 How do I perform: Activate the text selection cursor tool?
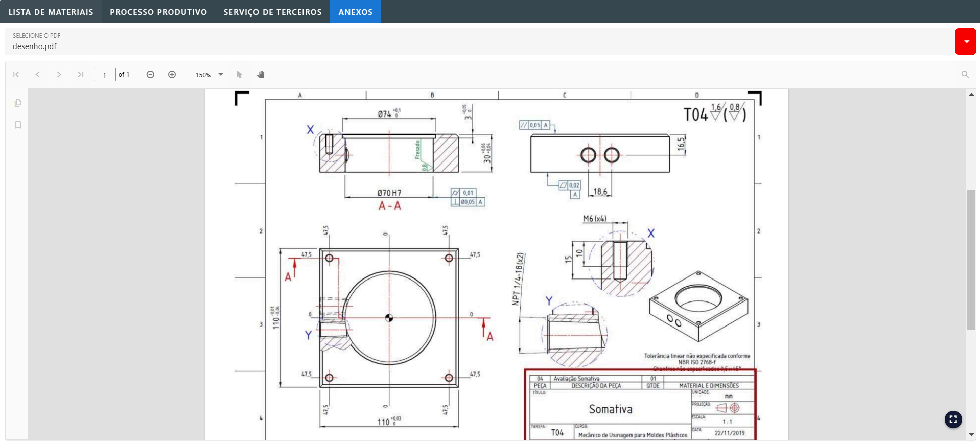[x=239, y=75]
